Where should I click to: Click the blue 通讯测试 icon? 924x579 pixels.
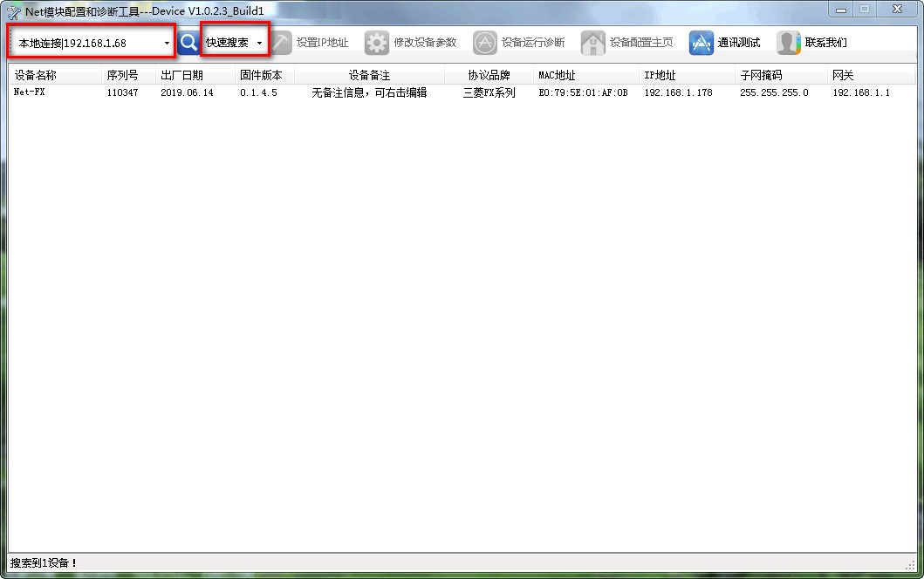(x=702, y=43)
